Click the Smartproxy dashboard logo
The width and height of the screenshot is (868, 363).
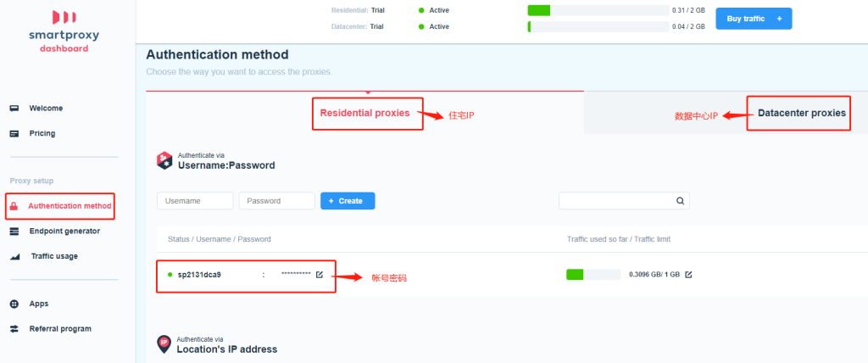coord(64,31)
